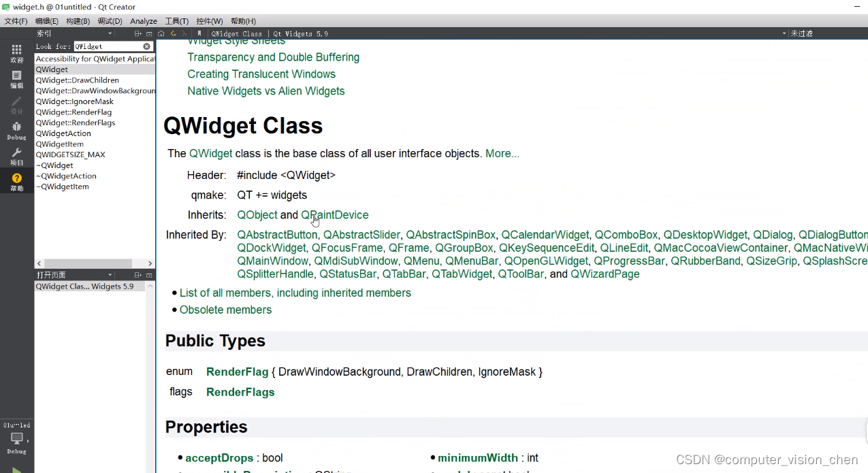Select ~QWidgetAction in the index
The width and height of the screenshot is (868, 473).
point(95,176)
